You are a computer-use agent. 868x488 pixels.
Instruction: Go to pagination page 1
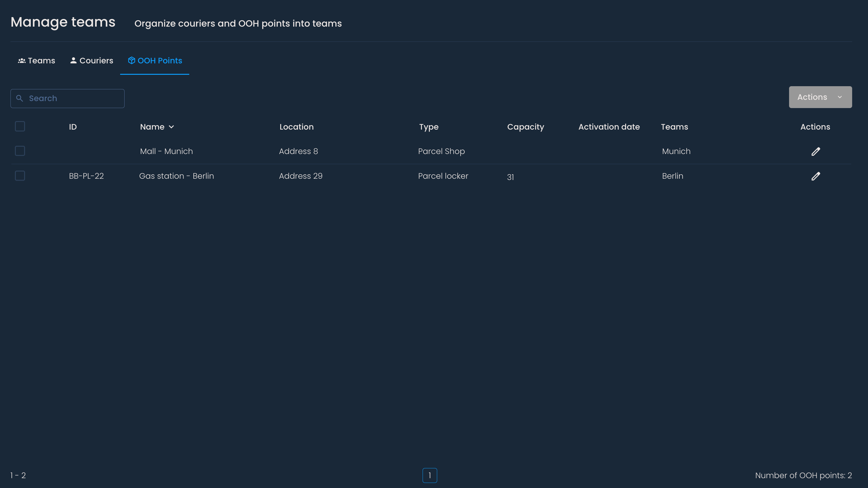point(430,475)
